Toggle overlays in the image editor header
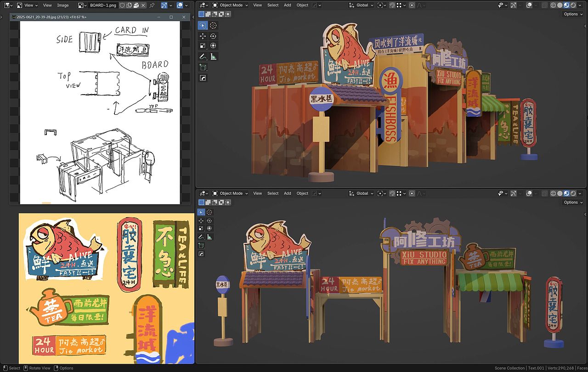This screenshot has width=588, height=372. 180,5
